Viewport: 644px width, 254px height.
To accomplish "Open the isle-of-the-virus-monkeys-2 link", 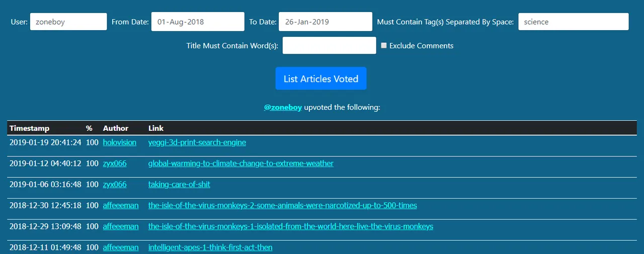I will coord(283,205).
